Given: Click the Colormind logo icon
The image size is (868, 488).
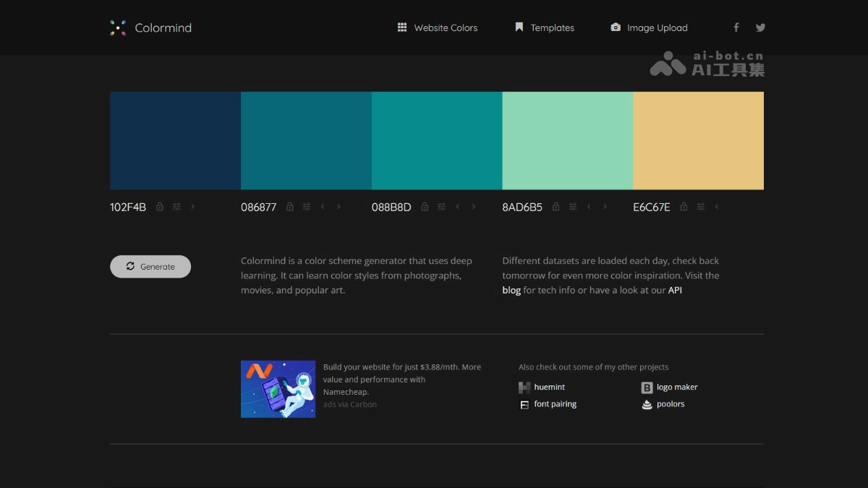Looking at the screenshot, I should (118, 27).
